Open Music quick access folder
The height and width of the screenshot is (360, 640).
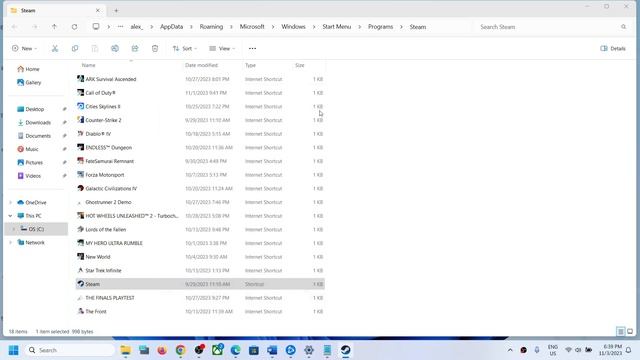tap(28, 149)
